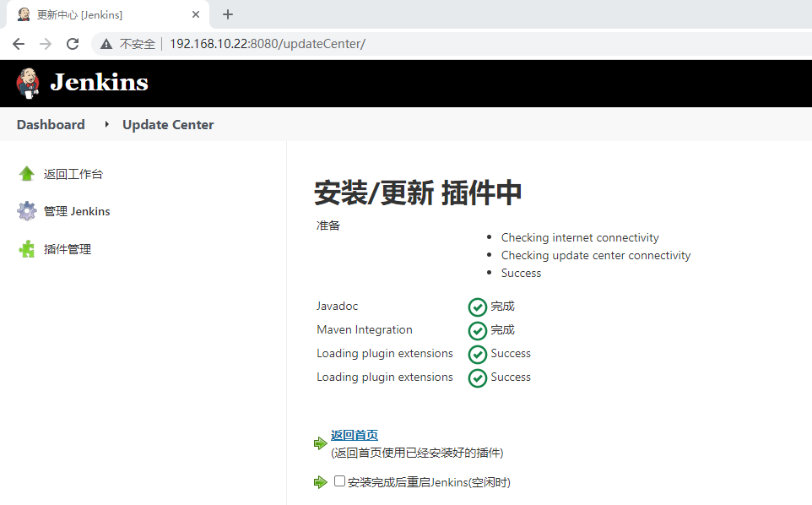Click the green check icon beside Javadoc

coord(477,307)
